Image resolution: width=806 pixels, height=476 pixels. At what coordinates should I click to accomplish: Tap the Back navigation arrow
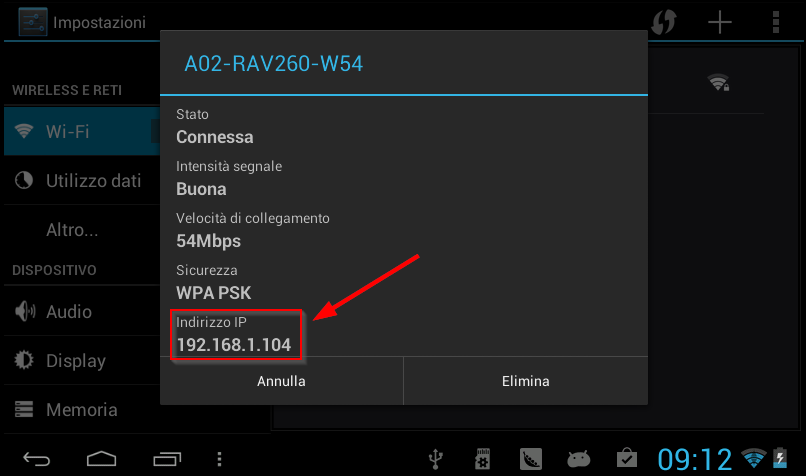[36, 459]
